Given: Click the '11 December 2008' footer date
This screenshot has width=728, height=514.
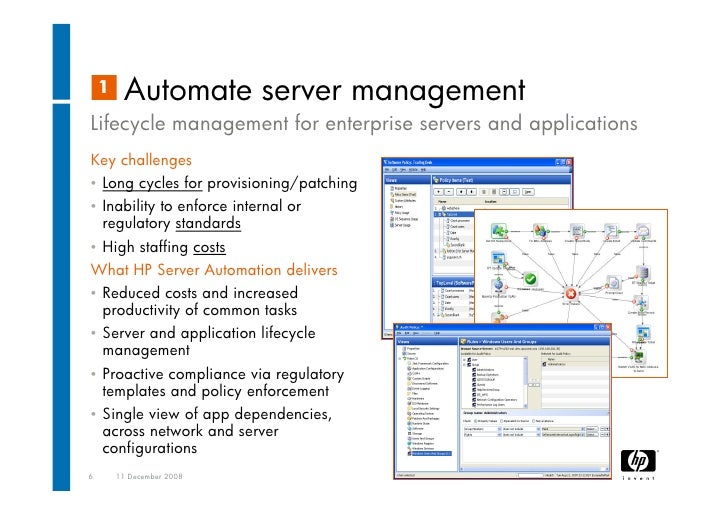Looking at the screenshot, I should pos(150,476).
